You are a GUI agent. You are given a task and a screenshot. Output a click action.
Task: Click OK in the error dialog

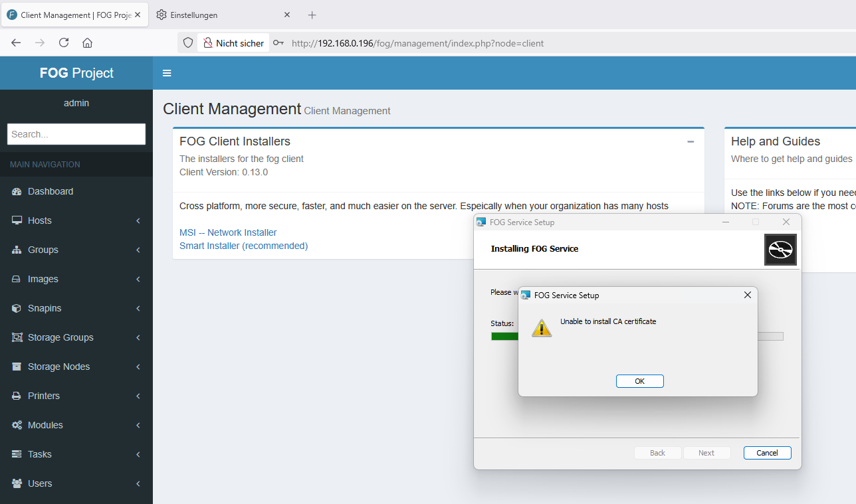pyautogui.click(x=639, y=381)
